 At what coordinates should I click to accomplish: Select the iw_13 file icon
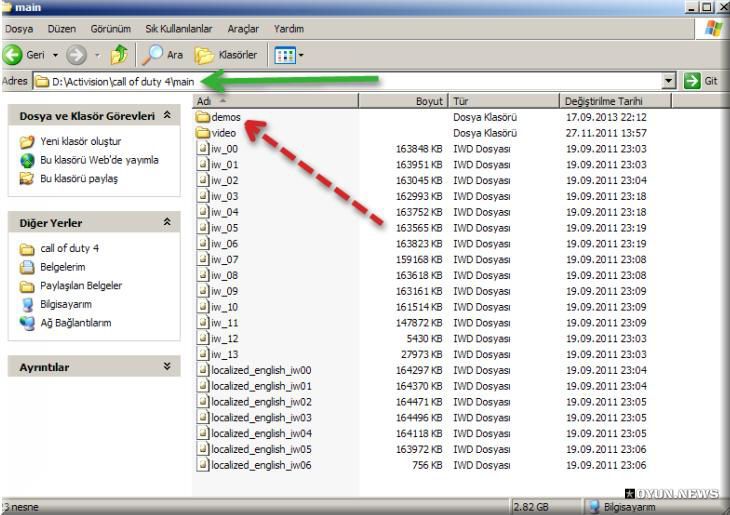click(203, 354)
